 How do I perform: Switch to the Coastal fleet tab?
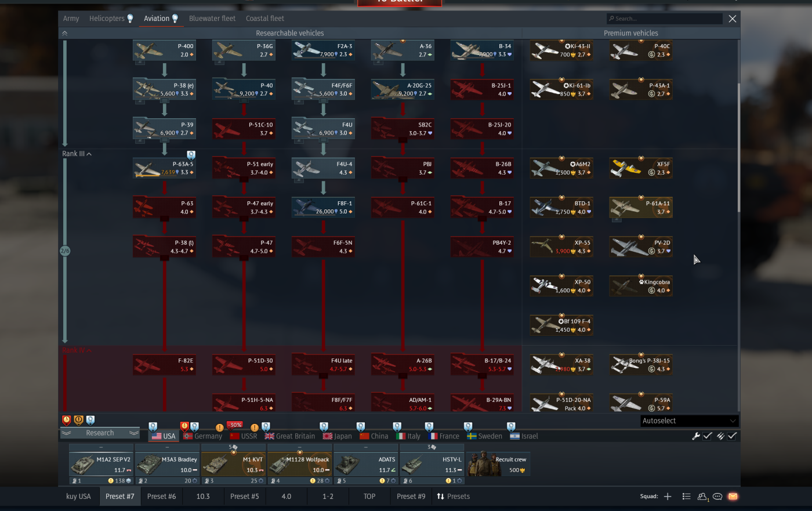[x=265, y=19]
